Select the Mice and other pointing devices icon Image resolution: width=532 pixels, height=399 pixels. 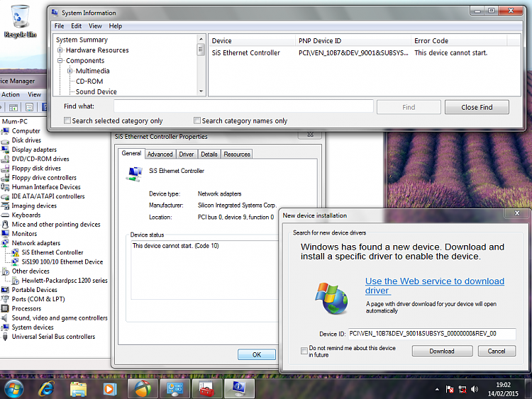[x=5, y=225]
